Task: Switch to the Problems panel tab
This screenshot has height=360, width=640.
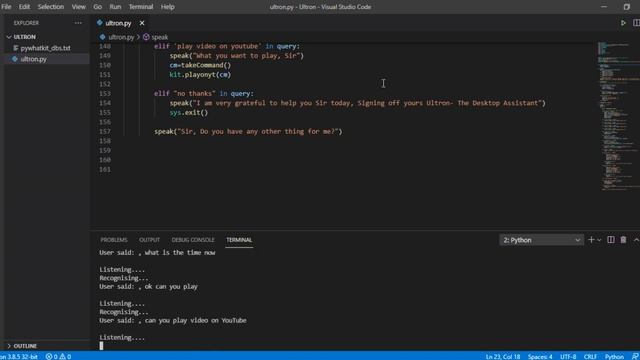Action: (x=114, y=240)
